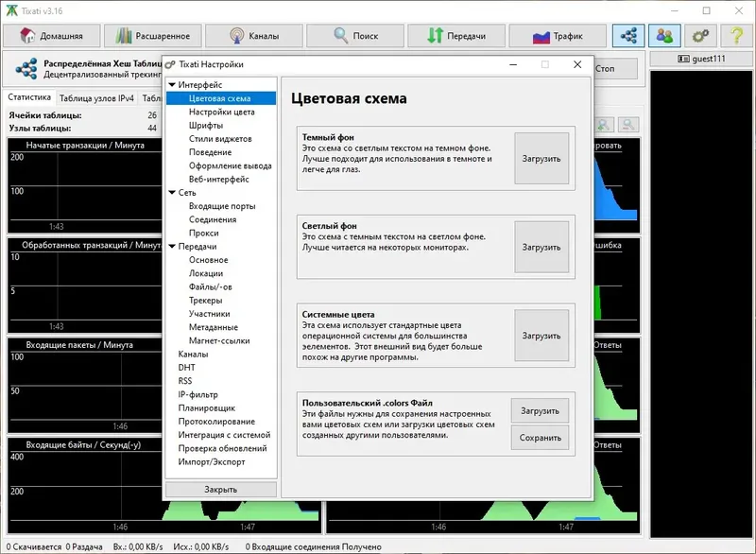Open the Трафик bandwidth section
756x554 pixels.
point(558,36)
